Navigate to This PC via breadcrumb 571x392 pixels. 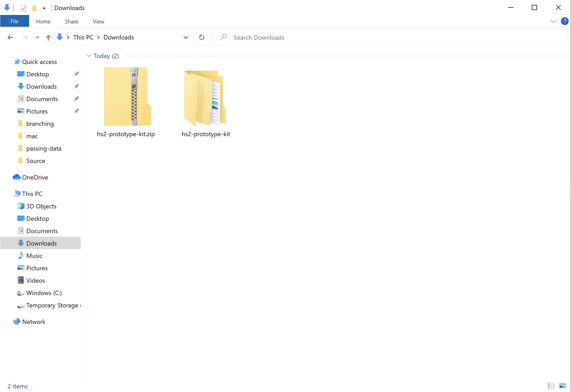click(83, 37)
